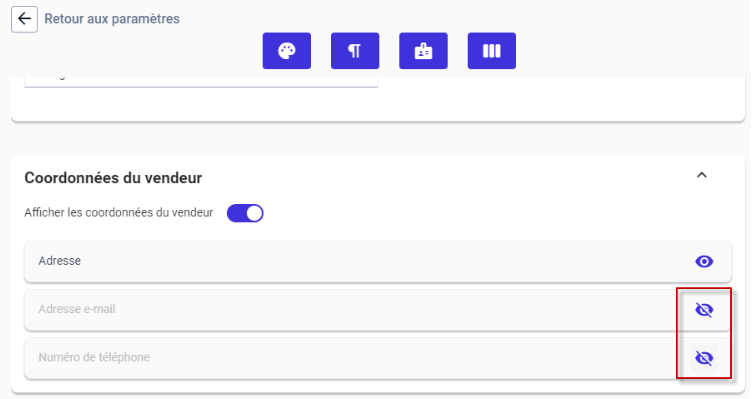Image resolution: width=753 pixels, height=399 pixels.
Task: Select the Numéro de téléphone row
Action: pyautogui.click(x=378, y=358)
